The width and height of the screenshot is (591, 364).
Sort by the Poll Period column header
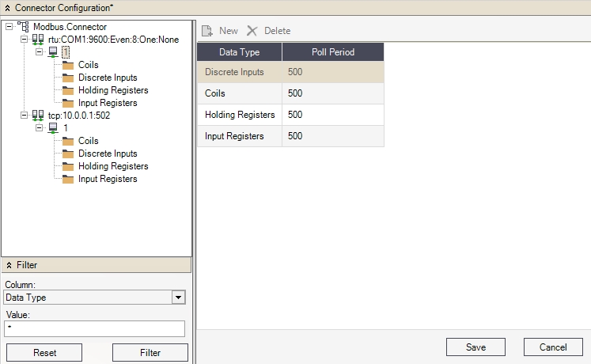point(333,52)
